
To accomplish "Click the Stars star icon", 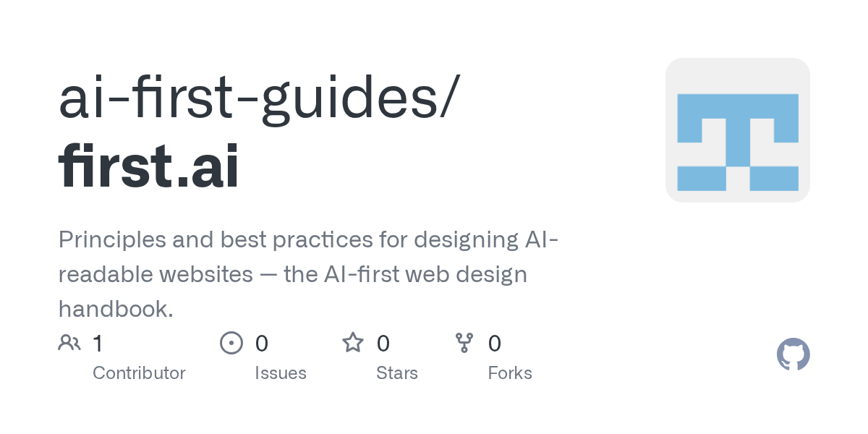I will coord(353,343).
